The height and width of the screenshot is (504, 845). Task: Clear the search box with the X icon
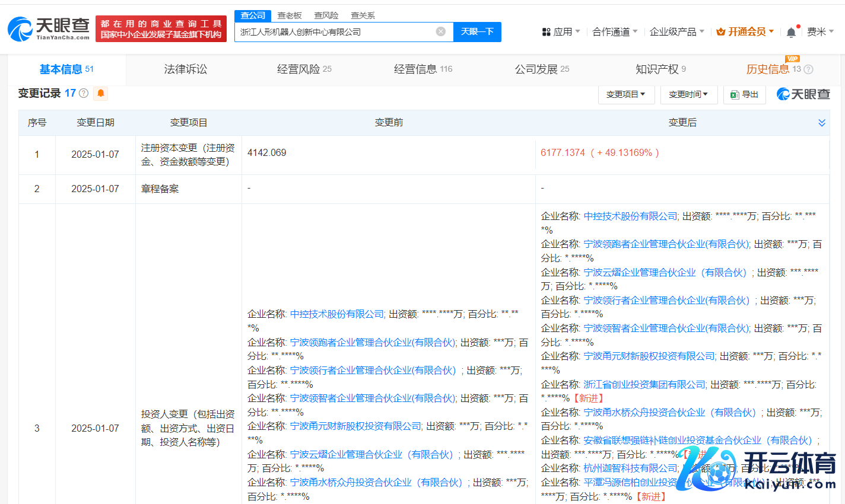coord(440,31)
